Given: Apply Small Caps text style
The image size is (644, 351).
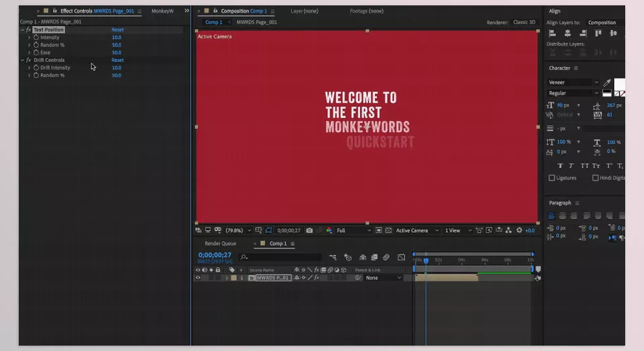Looking at the screenshot, I should coord(596,166).
